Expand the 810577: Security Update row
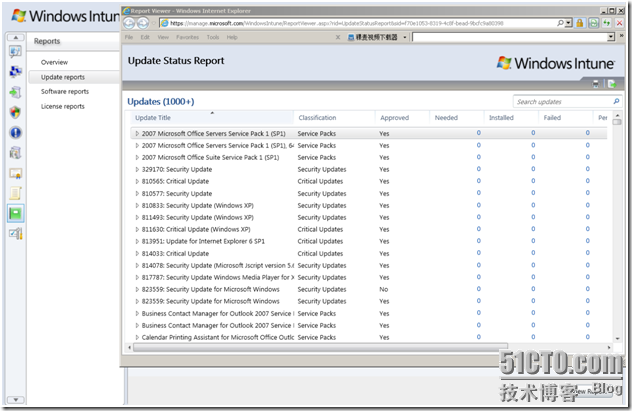This screenshot has height=411, width=632. [x=137, y=193]
